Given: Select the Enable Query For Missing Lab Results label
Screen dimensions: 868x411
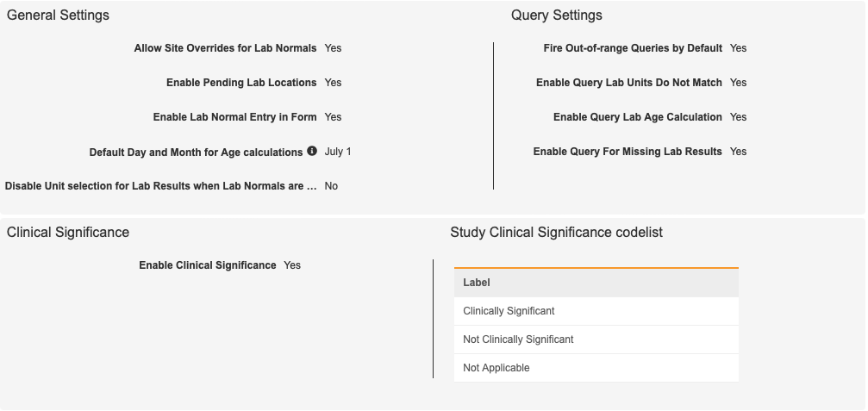Looking at the screenshot, I should (x=628, y=152).
